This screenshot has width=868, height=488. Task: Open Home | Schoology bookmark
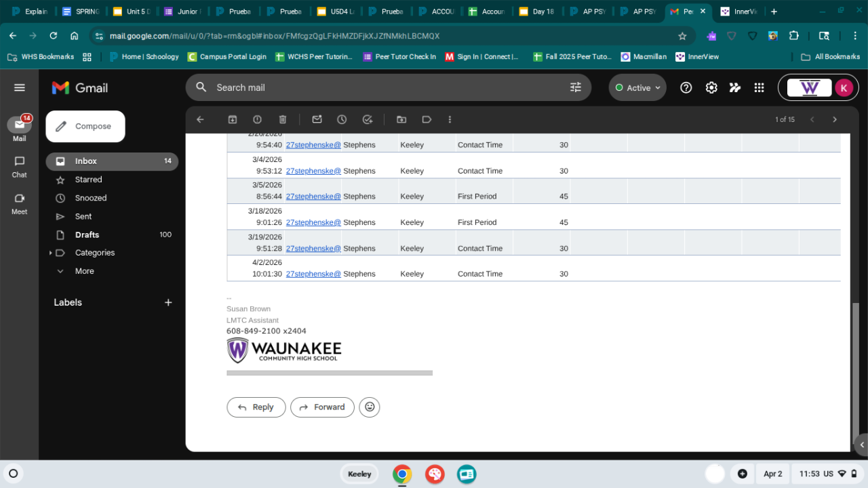[x=144, y=57]
